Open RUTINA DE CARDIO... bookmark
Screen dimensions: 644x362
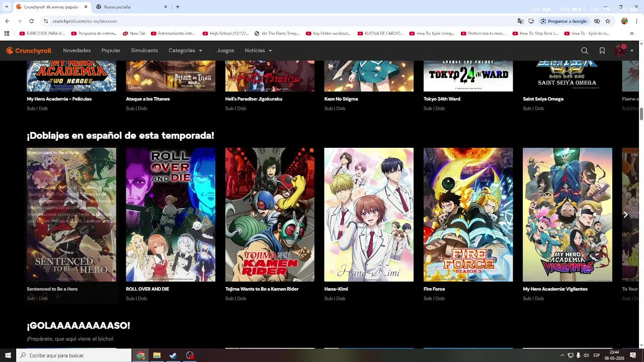(380, 34)
